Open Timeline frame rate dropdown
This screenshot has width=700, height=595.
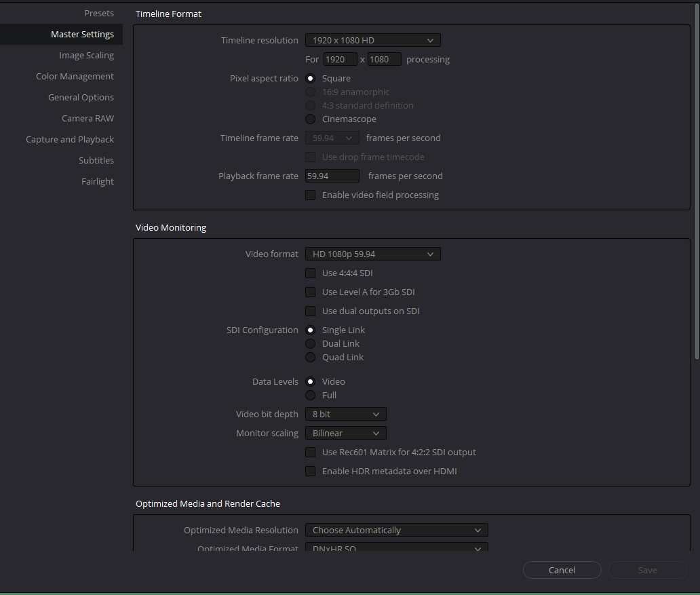point(332,138)
